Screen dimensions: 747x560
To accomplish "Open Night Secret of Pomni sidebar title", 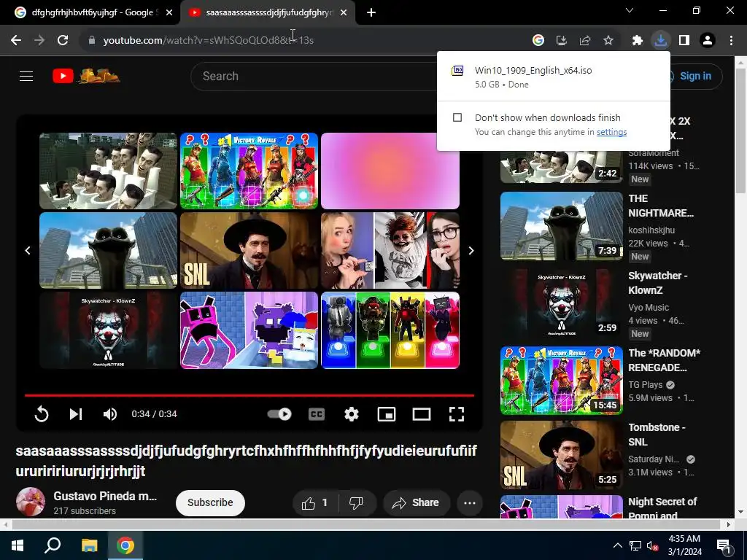I will (662, 507).
